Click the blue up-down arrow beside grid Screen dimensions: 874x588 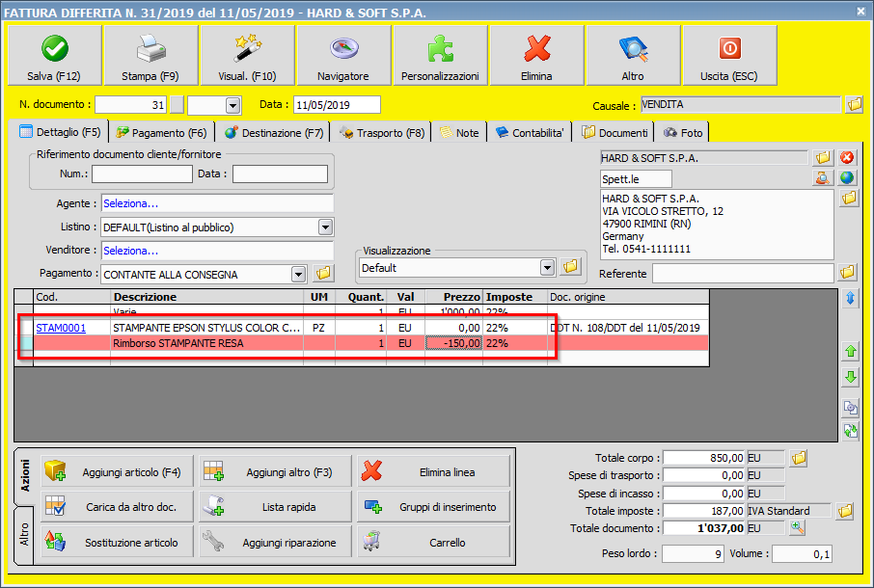(851, 299)
